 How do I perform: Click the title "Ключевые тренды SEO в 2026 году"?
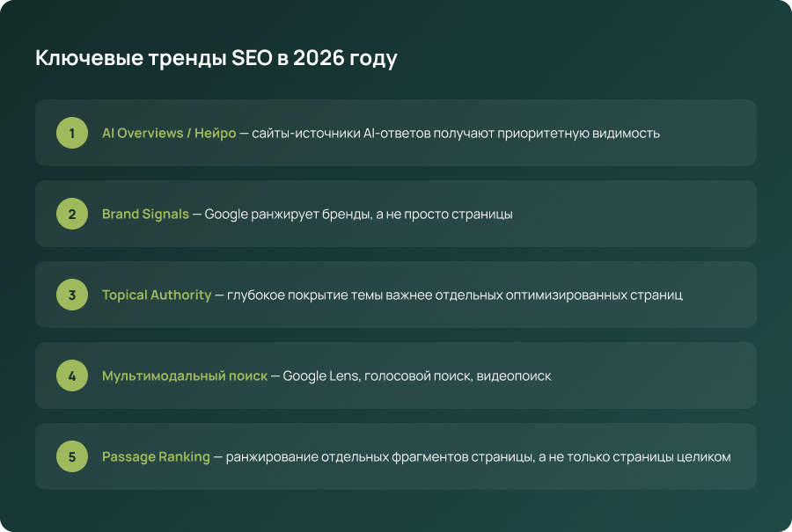coord(216,59)
